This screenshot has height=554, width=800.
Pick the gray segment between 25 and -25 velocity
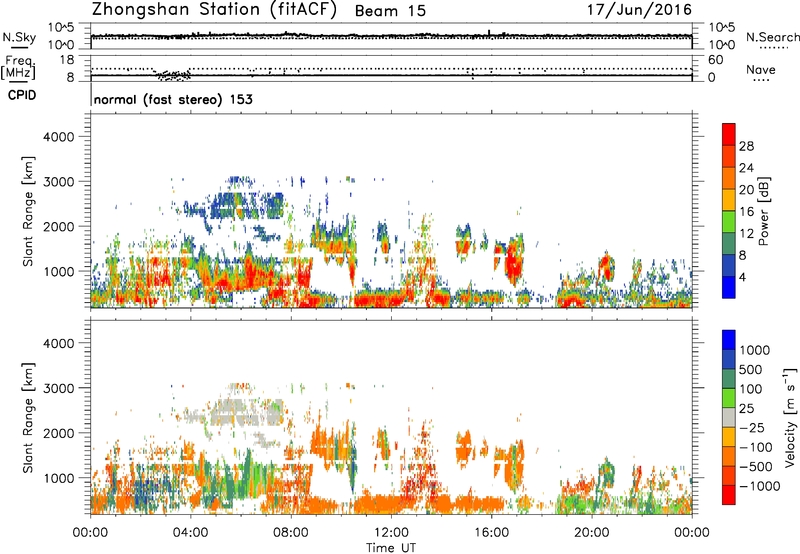click(x=729, y=417)
